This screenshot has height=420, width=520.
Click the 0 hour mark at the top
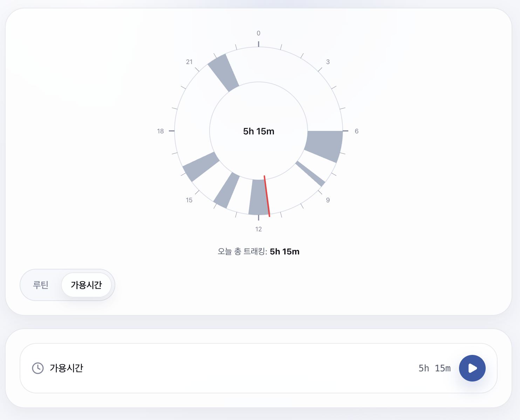(x=259, y=33)
